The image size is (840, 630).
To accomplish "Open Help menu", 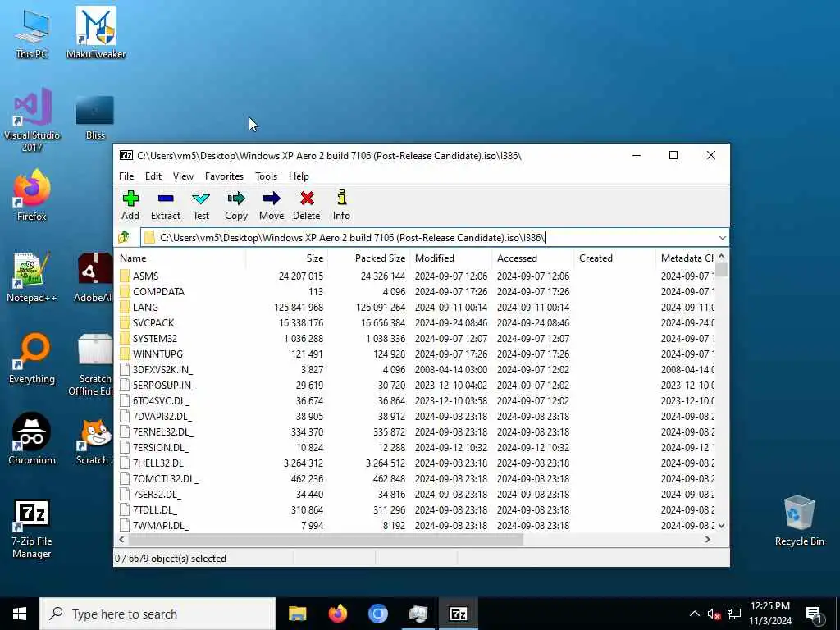I will pos(299,176).
